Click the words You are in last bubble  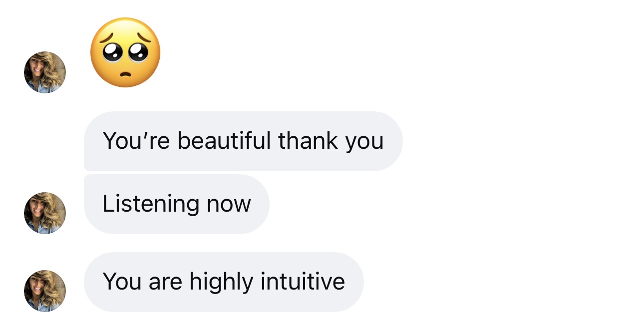tap(142, 282)
